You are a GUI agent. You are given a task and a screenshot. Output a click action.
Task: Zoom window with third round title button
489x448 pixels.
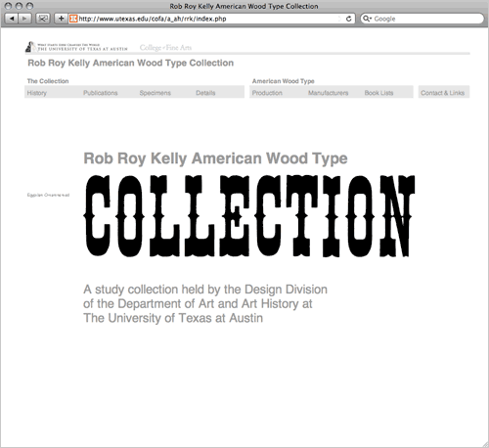click(x=29, y=6)
